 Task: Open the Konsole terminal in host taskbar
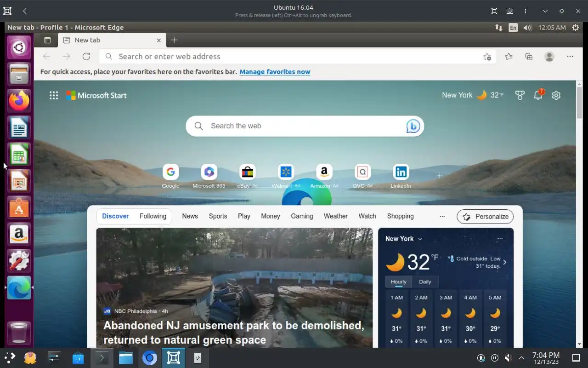102,358
